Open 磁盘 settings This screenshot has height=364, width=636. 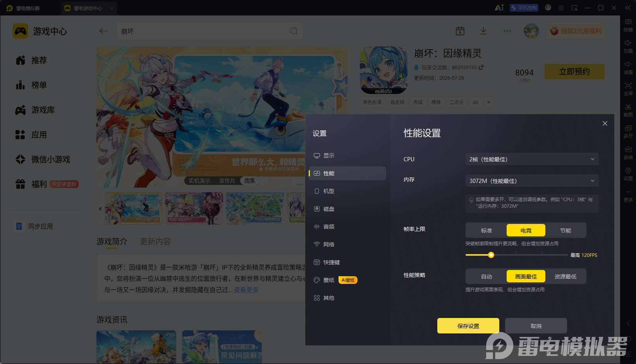pyautogui.click(x=347, y=209)
